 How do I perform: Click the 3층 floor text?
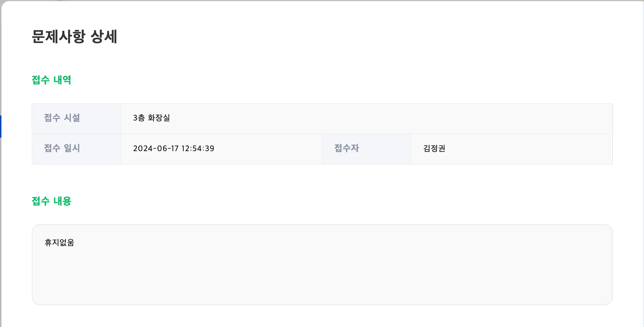[x=139, y=118]
